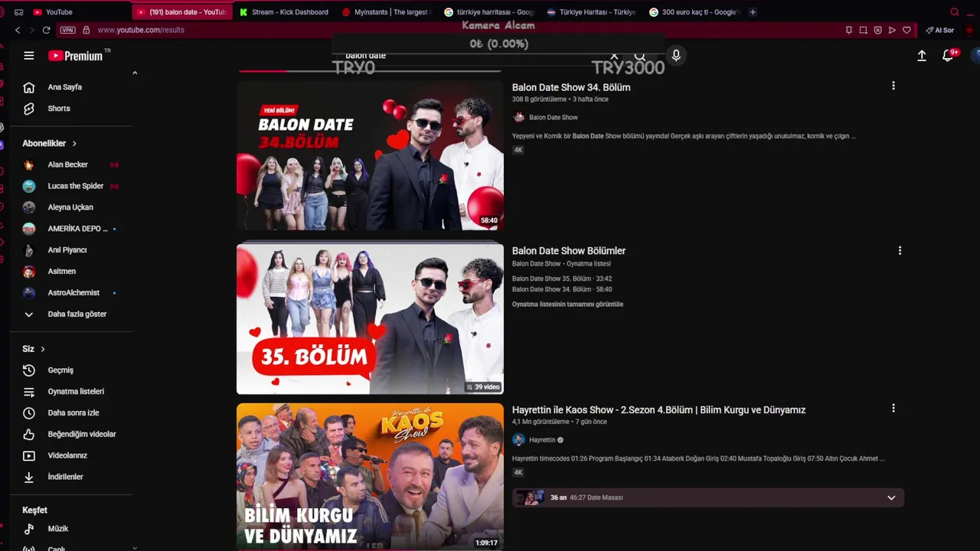Switch to Stream - Kick Dashboard tab

click(x=284, y=11)
